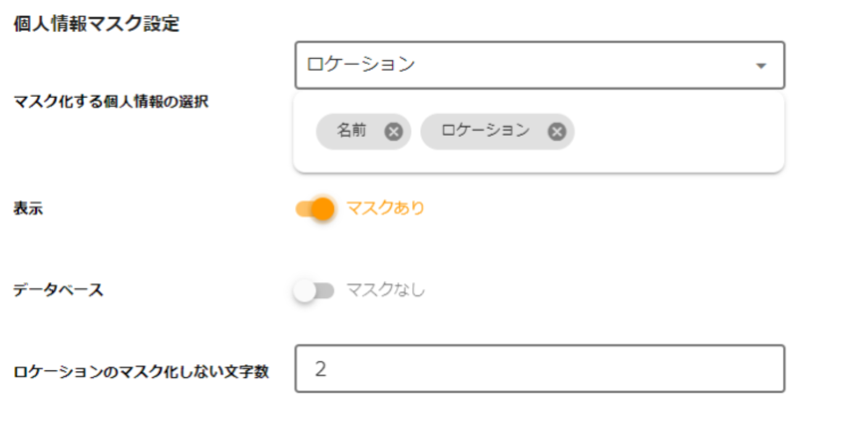This screenshot has width=868, height=421.
Task: Click the マスクあり toggle label
Action: (x=386, y=209)
